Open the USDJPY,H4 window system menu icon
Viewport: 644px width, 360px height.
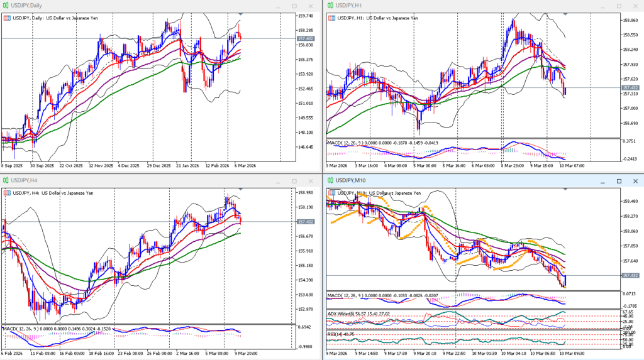(6, 181)
